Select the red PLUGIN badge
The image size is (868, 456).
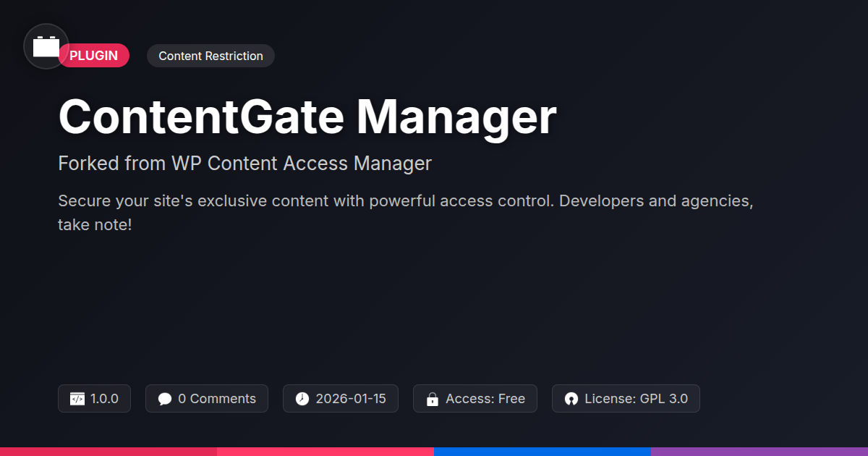93,56
